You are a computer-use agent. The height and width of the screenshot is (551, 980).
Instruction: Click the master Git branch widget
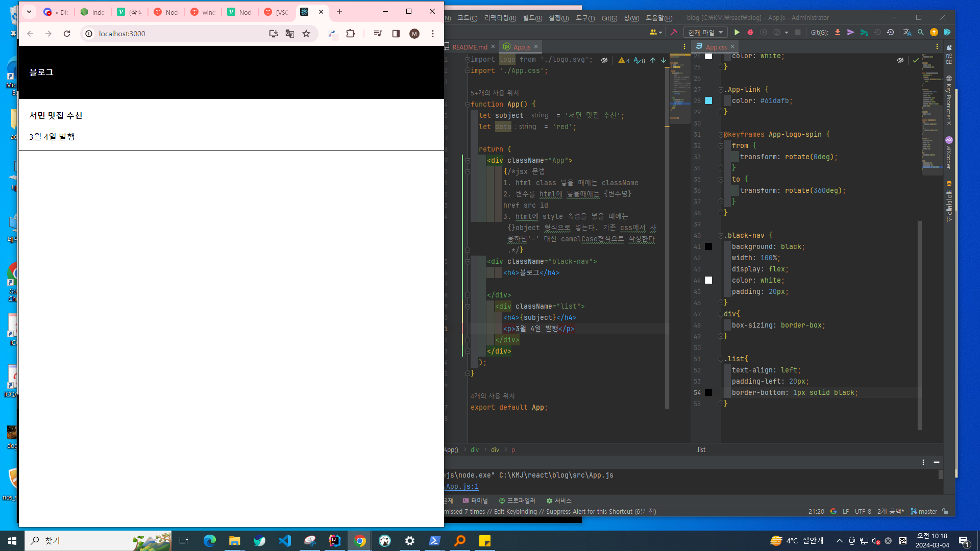tap(924, 512)
